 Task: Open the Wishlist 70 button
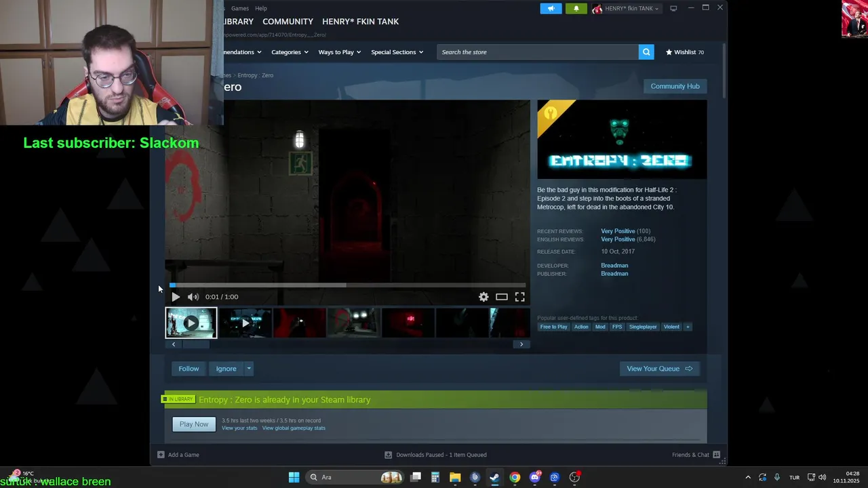tap(684, 52)
